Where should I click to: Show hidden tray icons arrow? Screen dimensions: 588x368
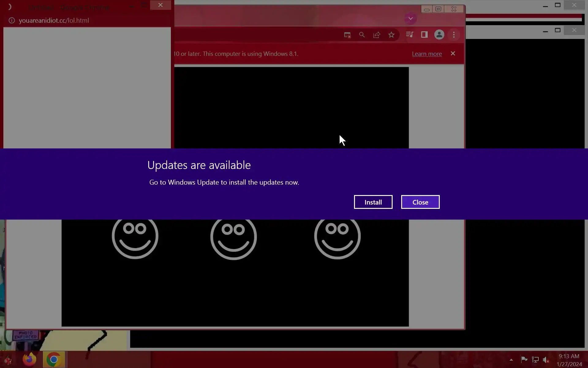click(x=511, y=360)
